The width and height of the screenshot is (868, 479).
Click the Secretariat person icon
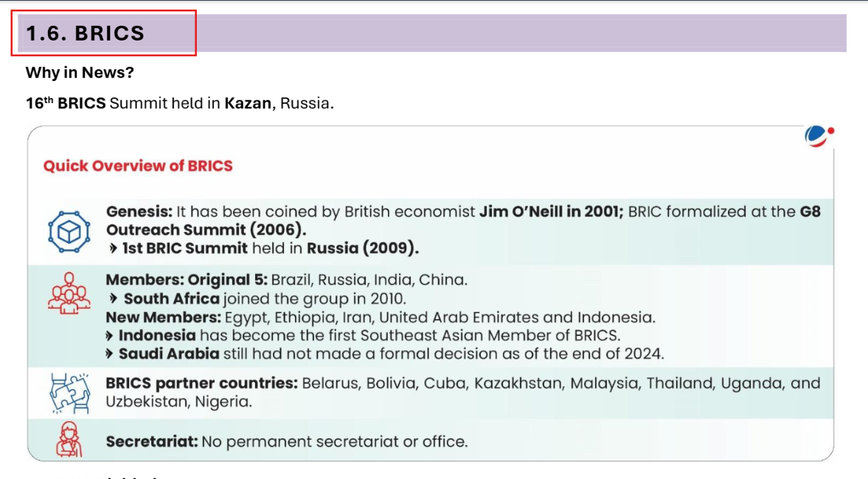click(69, 439)
